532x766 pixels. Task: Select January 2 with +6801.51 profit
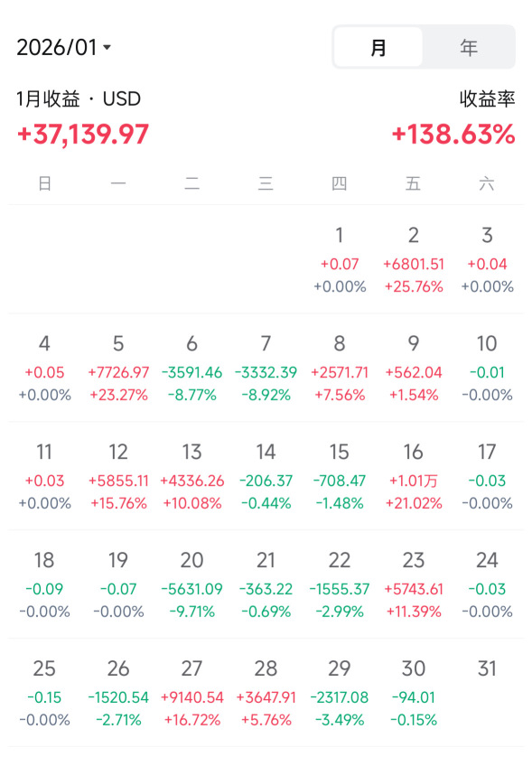click(x=414, y=259)
